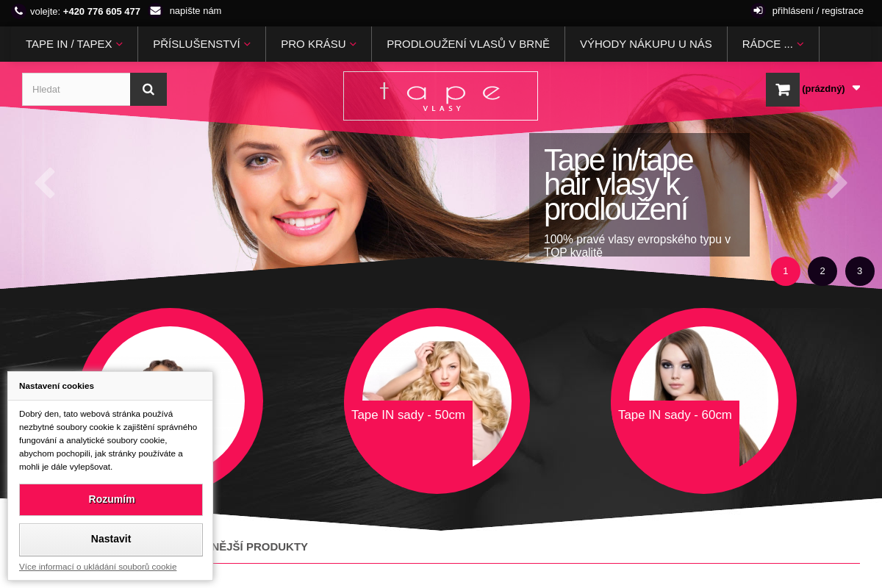Advance to next slide with right arrow

(x=836, y=183)
